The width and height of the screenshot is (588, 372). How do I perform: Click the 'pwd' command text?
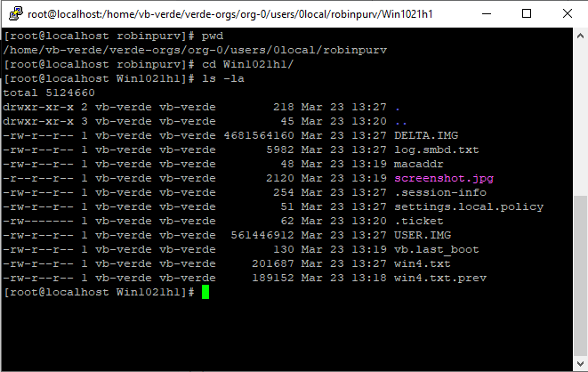click(213, 36)
